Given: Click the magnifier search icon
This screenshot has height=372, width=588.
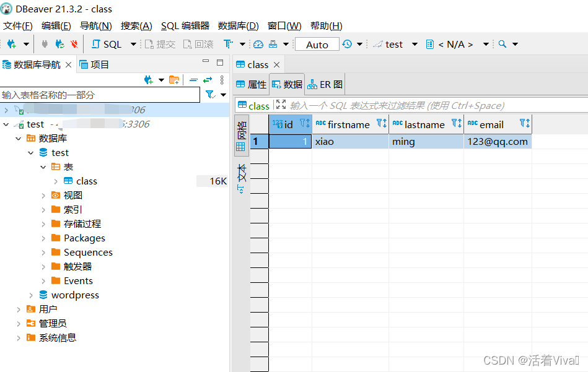Looking at the screenshot, I should [502, 44].
